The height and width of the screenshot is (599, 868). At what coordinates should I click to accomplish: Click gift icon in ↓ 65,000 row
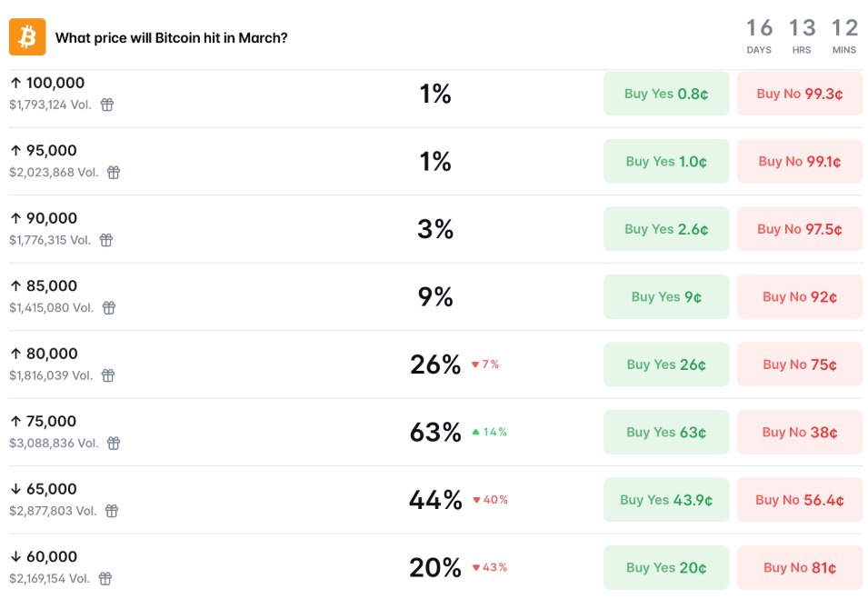point(112,511)
